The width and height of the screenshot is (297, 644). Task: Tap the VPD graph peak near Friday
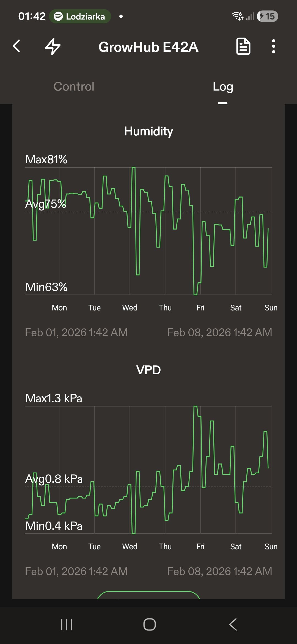click(196, 407)
